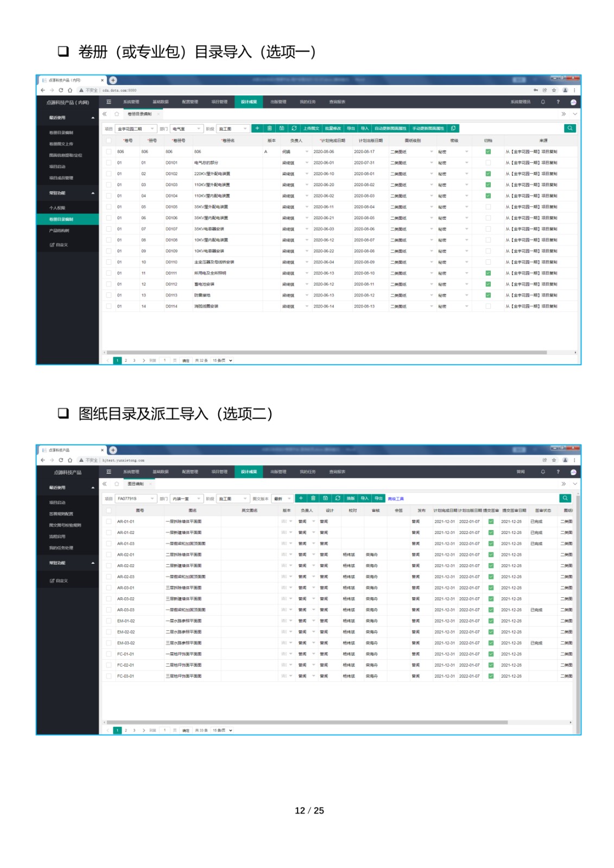Viewport: 614px width, 868px height.
Task: Open 系统管理 menu in 点源科技产品(内网) window
Action: pos(131,102)
